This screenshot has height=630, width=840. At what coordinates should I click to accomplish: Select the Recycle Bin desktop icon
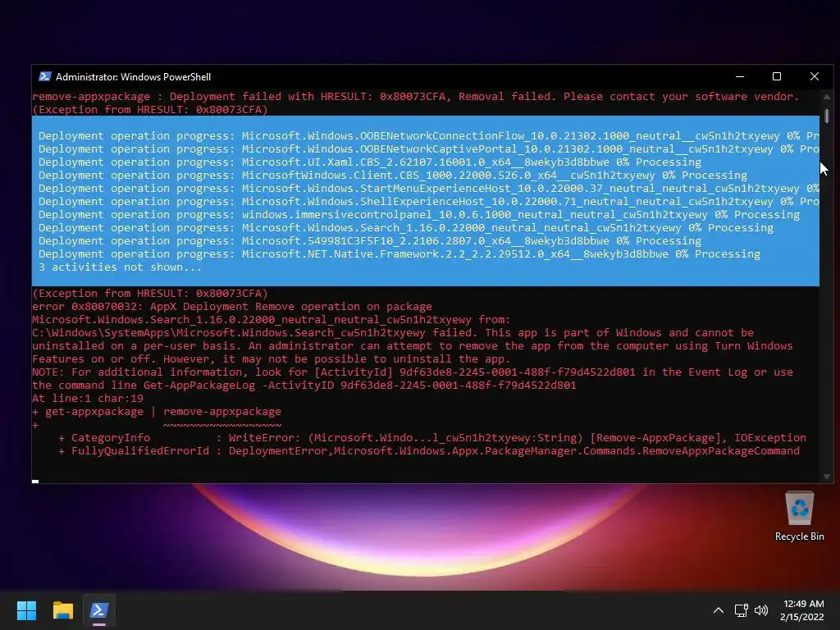point(799,517)
